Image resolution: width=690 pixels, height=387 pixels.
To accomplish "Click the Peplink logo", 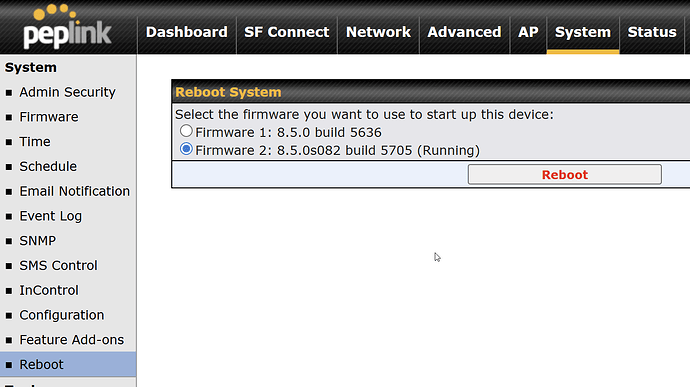I will point(67,26).
